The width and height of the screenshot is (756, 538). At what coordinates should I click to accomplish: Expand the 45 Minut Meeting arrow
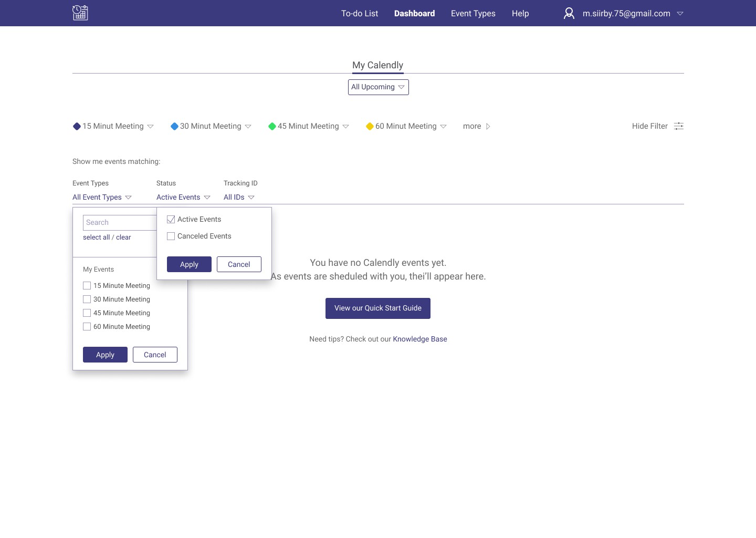[345, 127]
